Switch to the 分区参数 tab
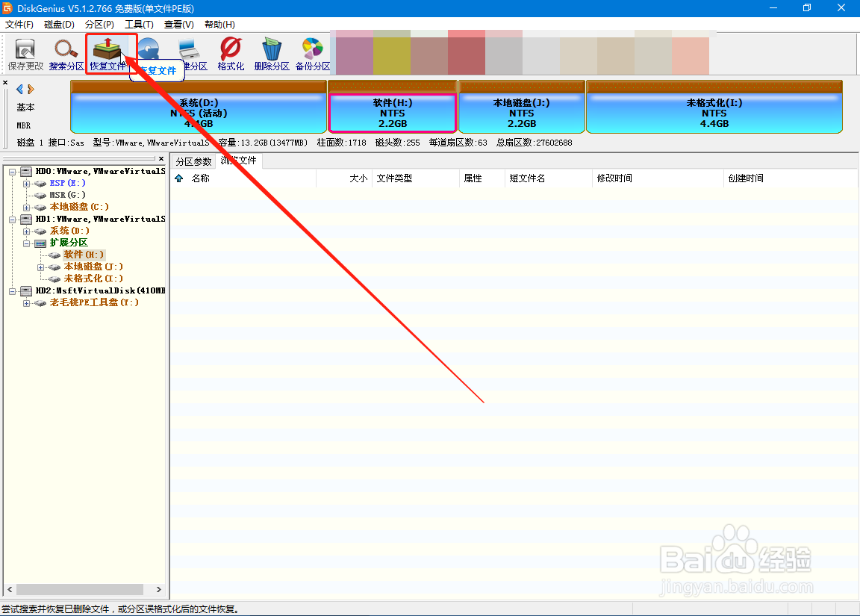Image resolution: width=860 pixels, height=616 pixels. 193,161
